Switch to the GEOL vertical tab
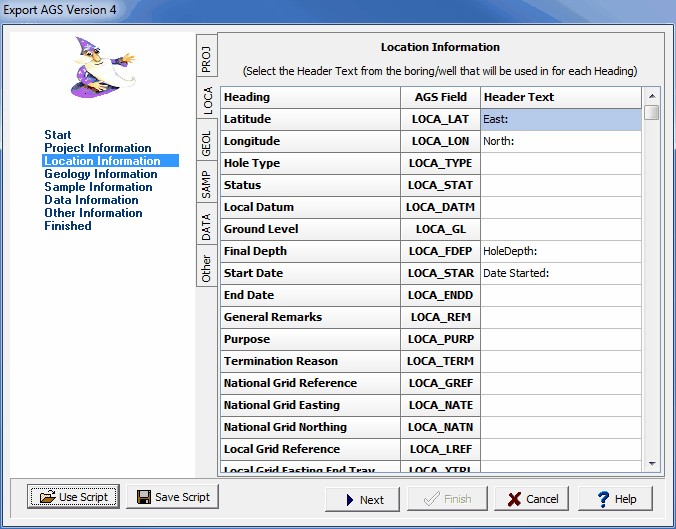The image size is (676, 529). [206, 142]
